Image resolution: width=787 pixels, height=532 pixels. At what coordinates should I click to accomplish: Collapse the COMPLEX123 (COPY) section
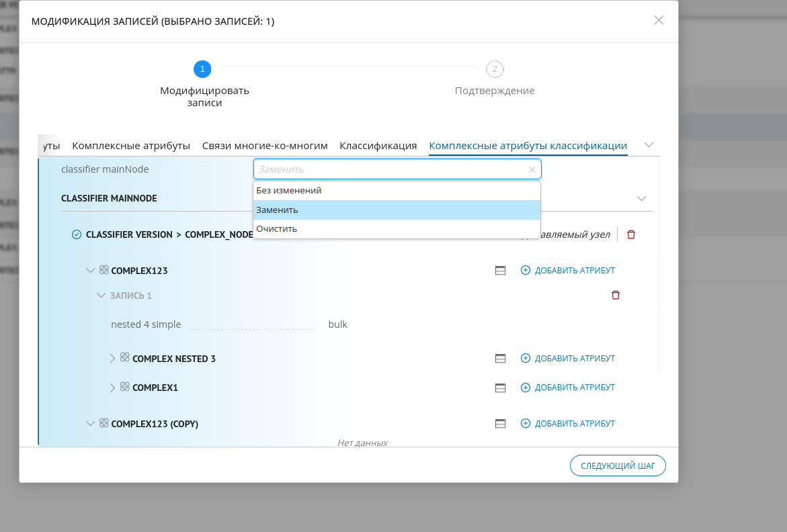click(90, 423)
